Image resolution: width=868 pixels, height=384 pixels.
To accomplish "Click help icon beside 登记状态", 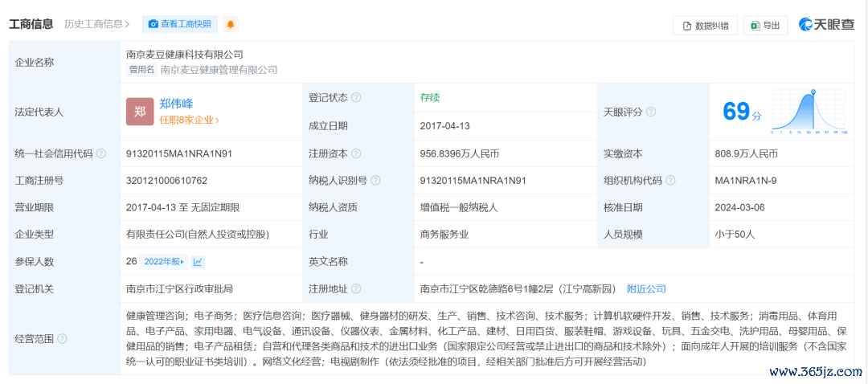I will pyautogui.click(x=356, y=97).
